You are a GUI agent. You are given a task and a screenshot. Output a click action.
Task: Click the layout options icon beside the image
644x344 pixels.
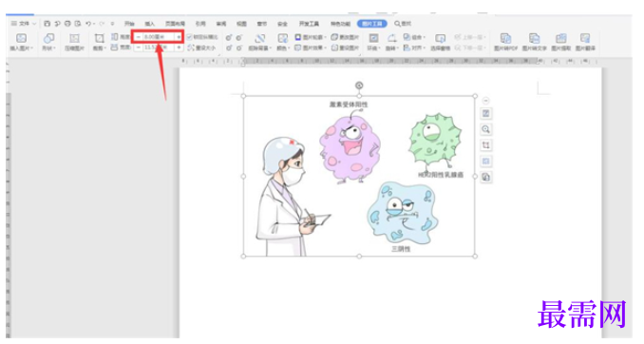pyautogui.click(x=486, y=114)
